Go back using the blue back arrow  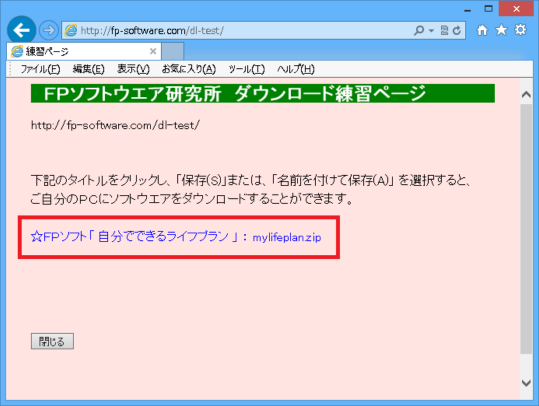(22, 31)
